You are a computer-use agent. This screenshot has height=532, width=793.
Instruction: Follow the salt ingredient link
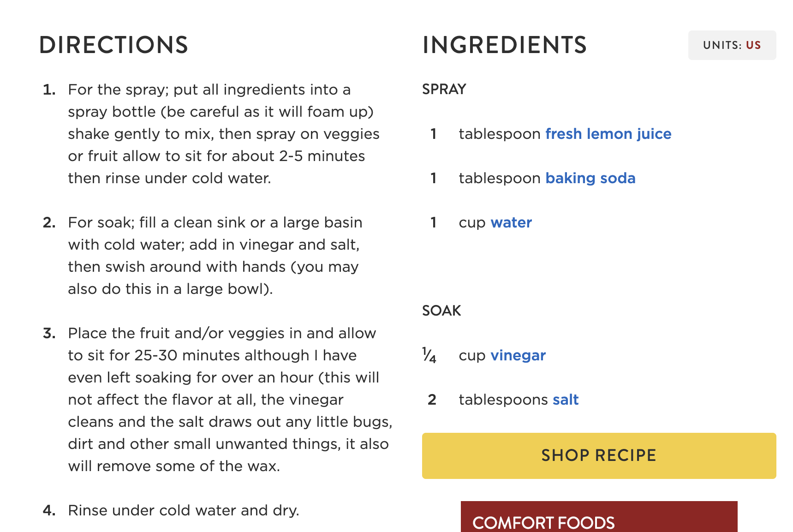[565, 400]
